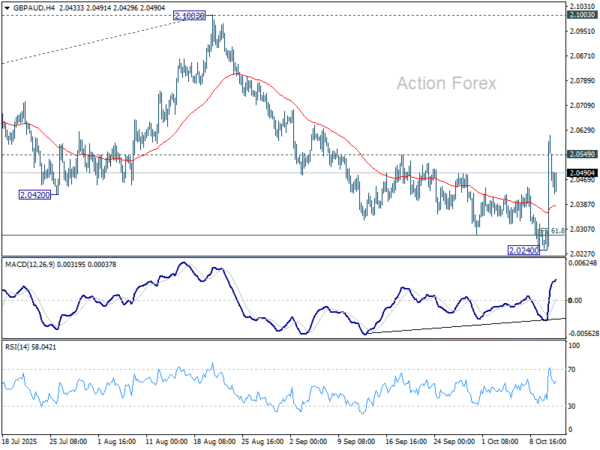Click the 2 Sep 00:00 time label

point(308,442)
